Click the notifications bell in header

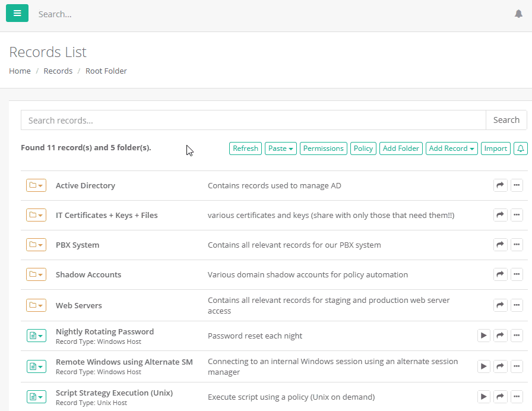518,14
